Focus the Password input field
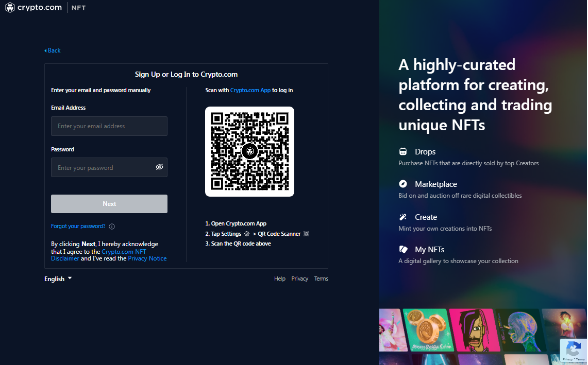The height and width of the screenshot is (365, 588). tap(109, 167)
